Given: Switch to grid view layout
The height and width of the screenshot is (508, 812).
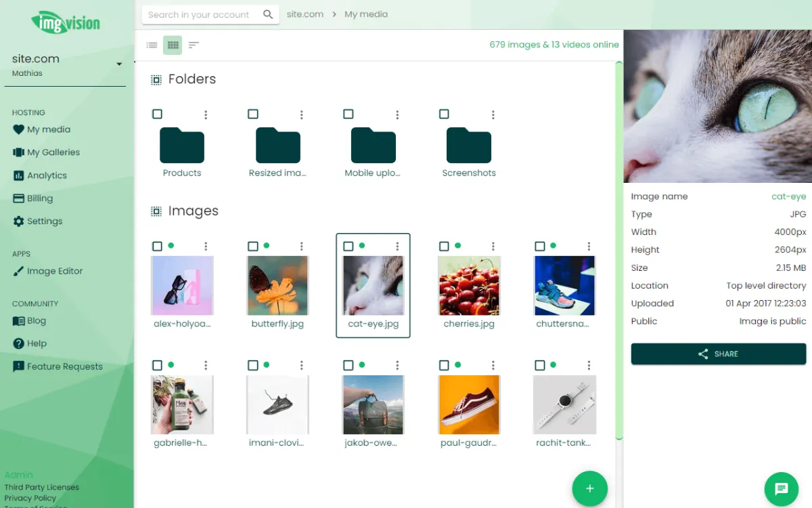Looking at the screenshot, I should point(173,45).
